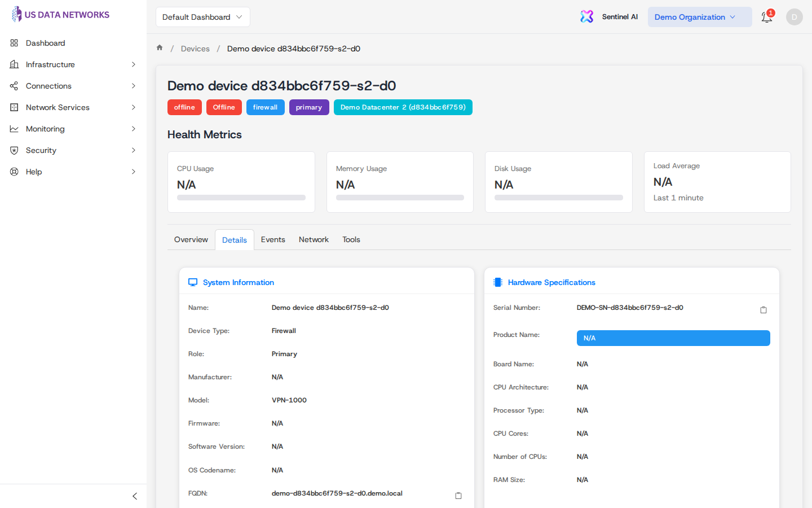Open the Network tab
The image size is (812, 508).
[314, 239]
